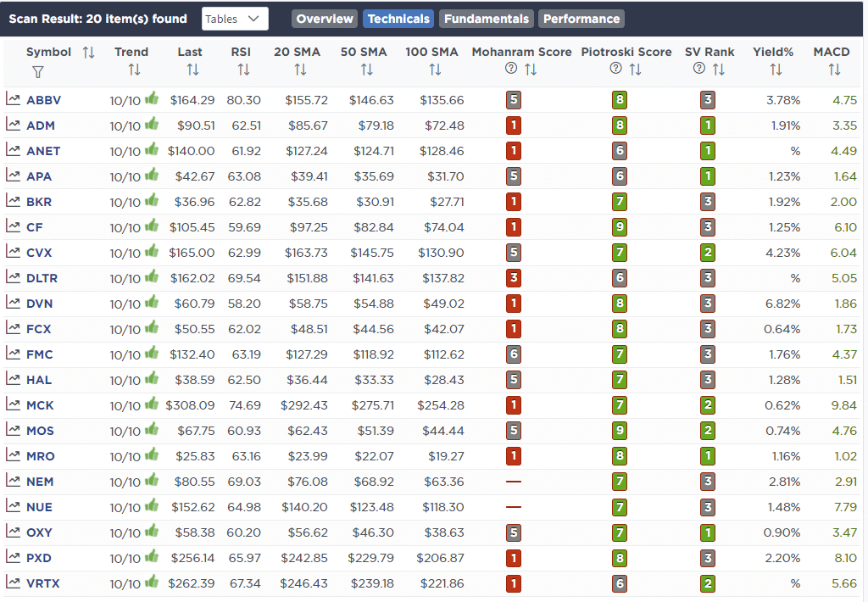
Task: Click the Symbol filter funnel icon
Action: [37, 72]
